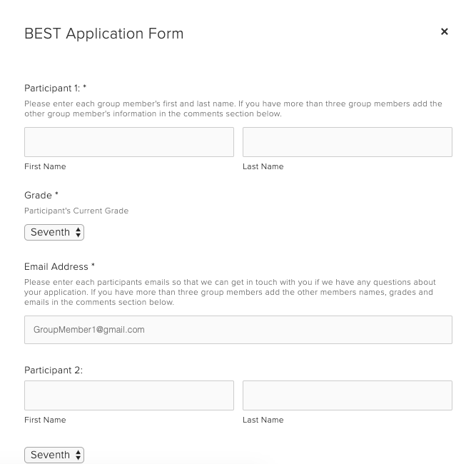Click the "Email Address" field label
Viewport: 476px width, 464px height.
point(56,266)
